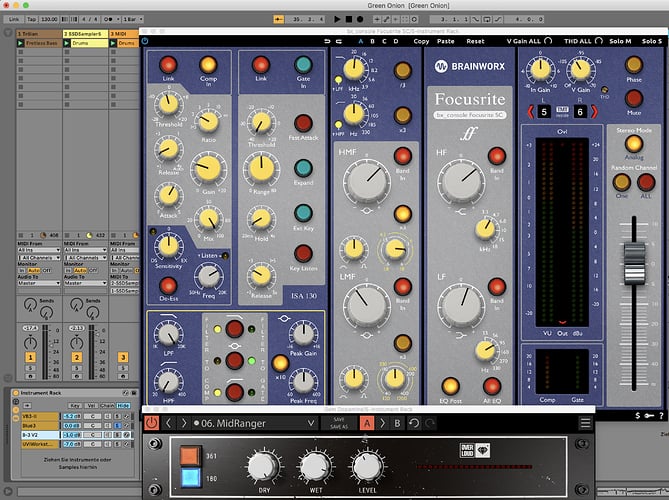Toggle the blue 180 mode button
Screen dimensions: 669x500
190,478
